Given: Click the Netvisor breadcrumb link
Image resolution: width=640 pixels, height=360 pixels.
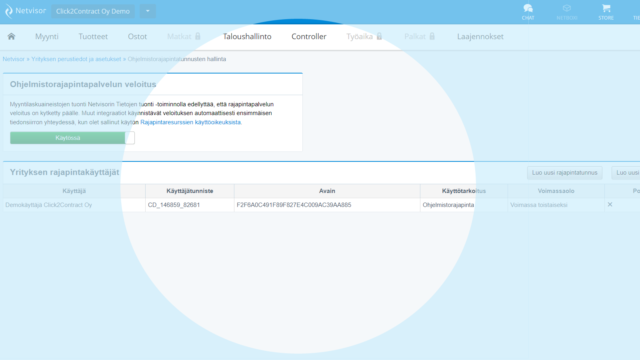Looking at the screenshot, I should [13, 59].
